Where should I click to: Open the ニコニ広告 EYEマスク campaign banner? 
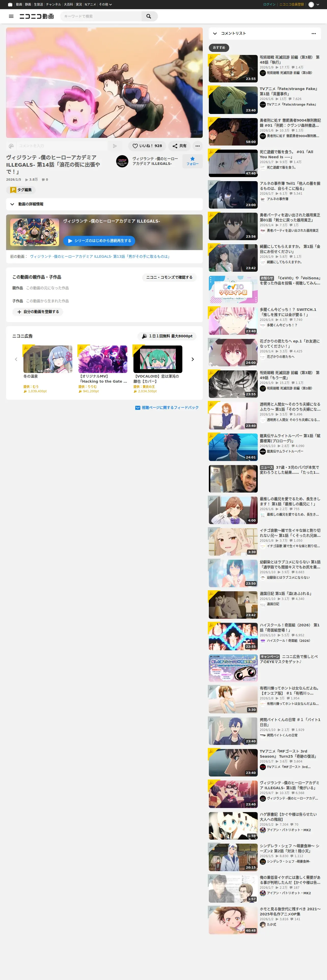[233, 668]
